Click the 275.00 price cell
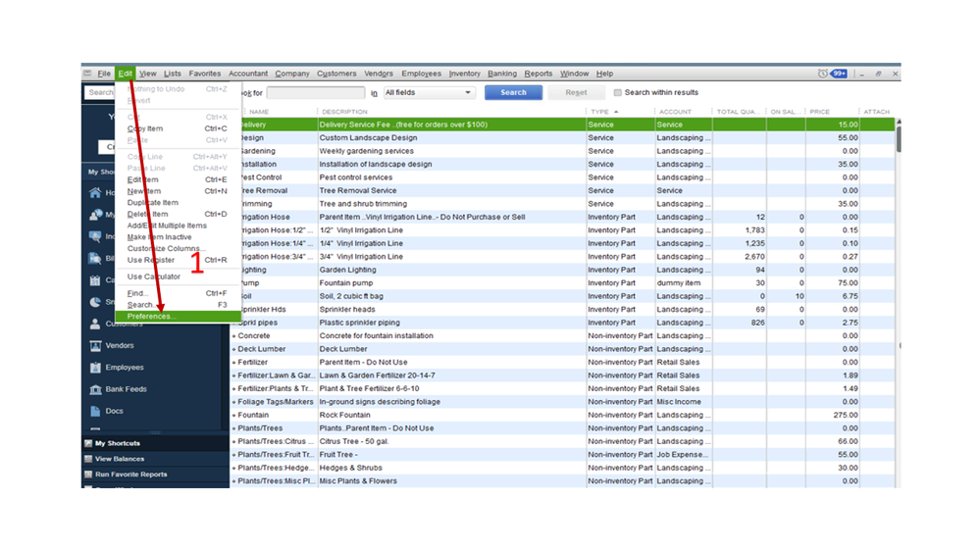 coord(833,415)
